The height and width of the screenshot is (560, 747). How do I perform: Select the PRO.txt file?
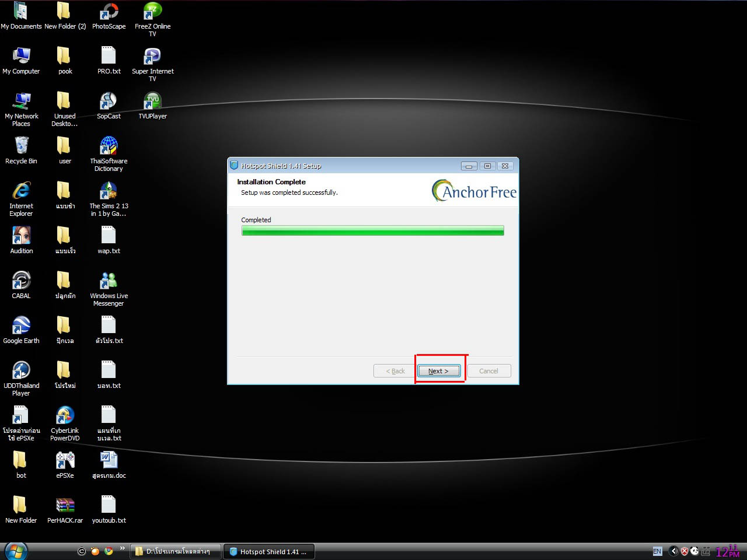(109, 61)
